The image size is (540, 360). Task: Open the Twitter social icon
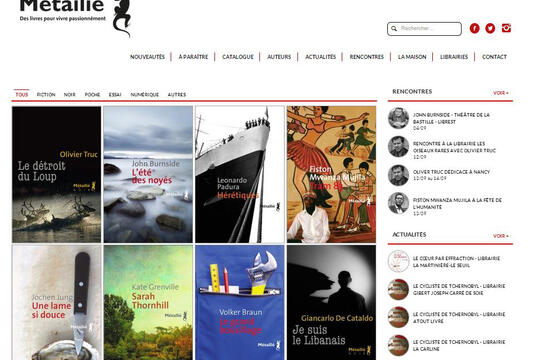tap(490, 28)
